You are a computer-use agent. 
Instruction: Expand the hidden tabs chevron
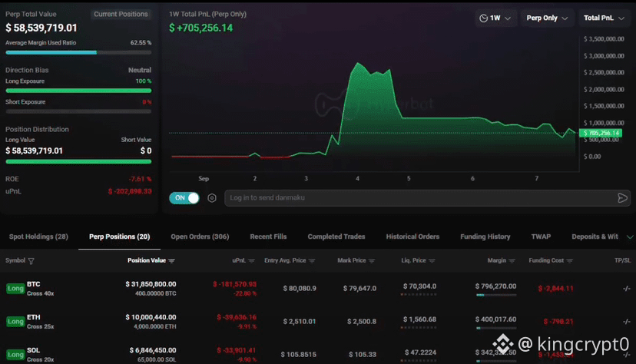tap(630, 237)
